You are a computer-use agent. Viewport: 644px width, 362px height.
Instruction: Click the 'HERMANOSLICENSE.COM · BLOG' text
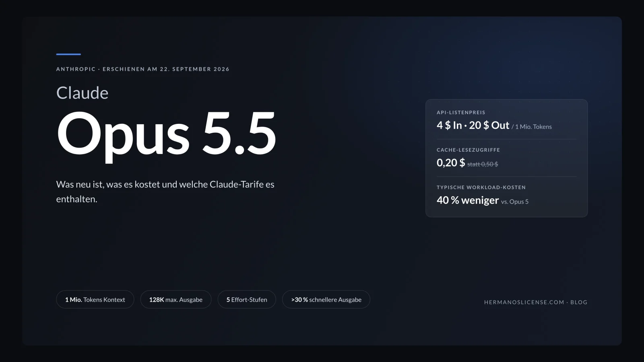(536, 302)
